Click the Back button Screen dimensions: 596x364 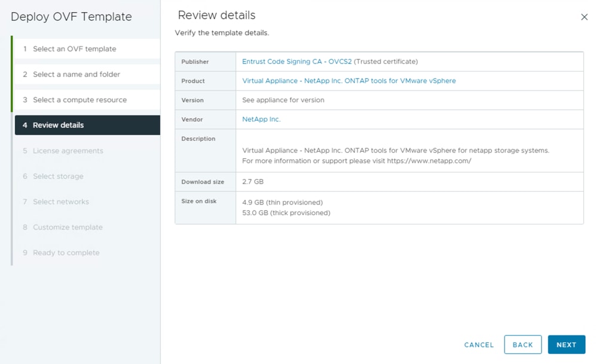[x=522, y=345]
